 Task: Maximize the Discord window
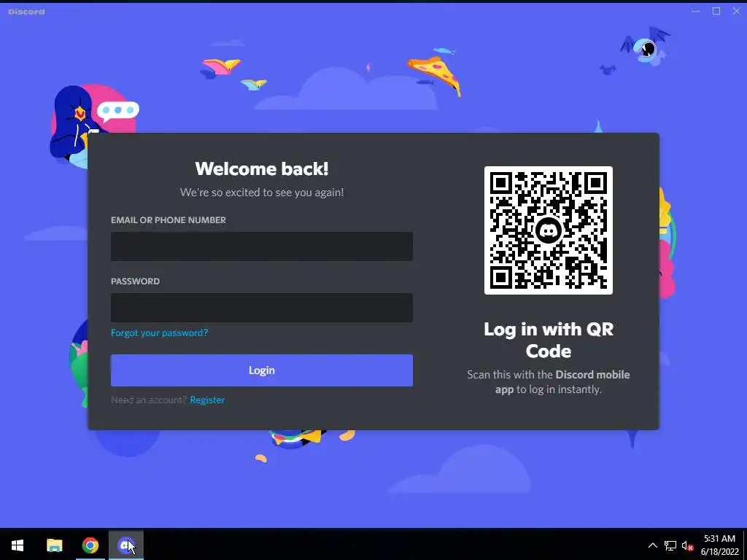click(716, 11)
